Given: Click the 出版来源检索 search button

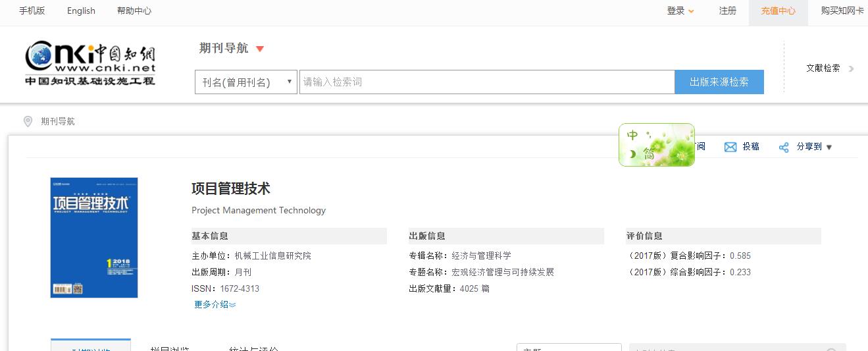Looking at the screenshot, I should [x=719, y=82].
